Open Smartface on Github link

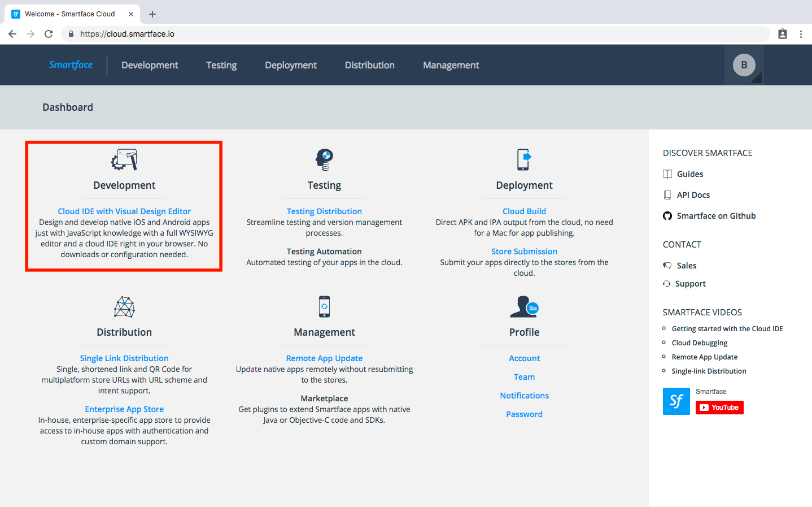point(716,216)
